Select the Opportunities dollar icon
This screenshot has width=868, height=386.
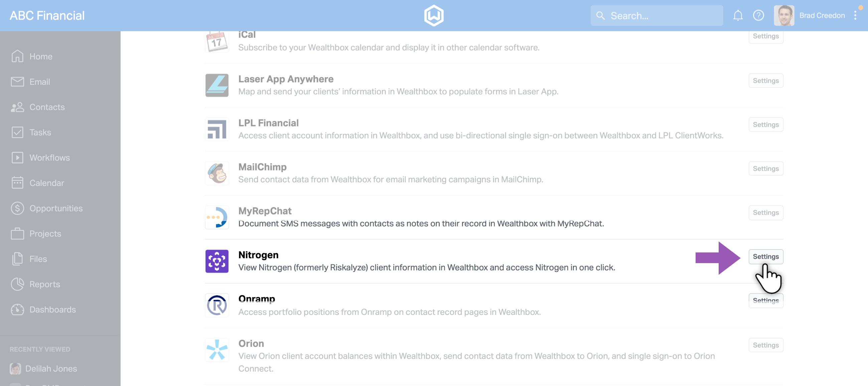tap(17, 208)
